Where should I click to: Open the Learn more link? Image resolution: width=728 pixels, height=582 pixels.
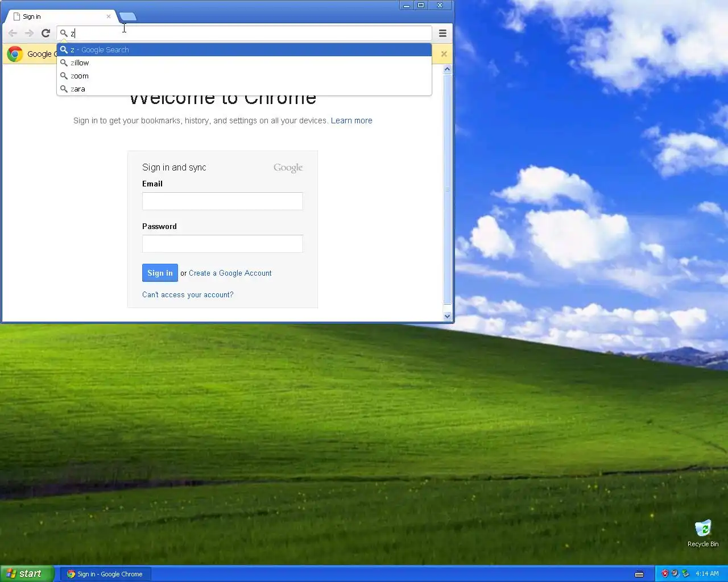[x=351, y=120]
